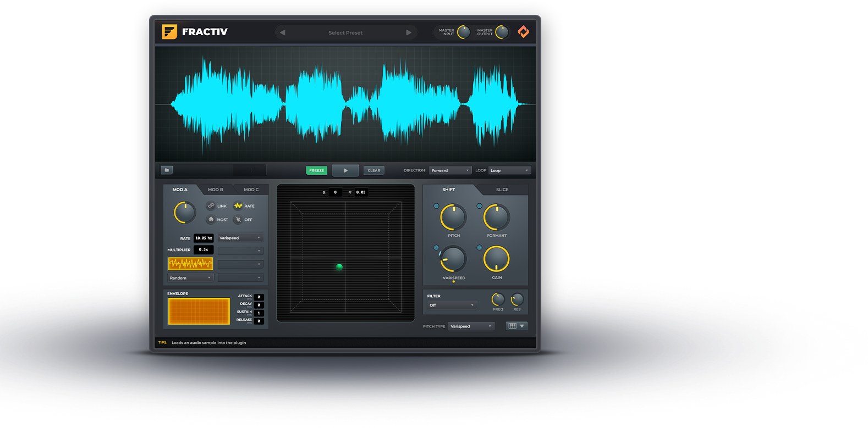Click the XY pad Y value field
868x428 pixels.
click(x=361, y=192)
